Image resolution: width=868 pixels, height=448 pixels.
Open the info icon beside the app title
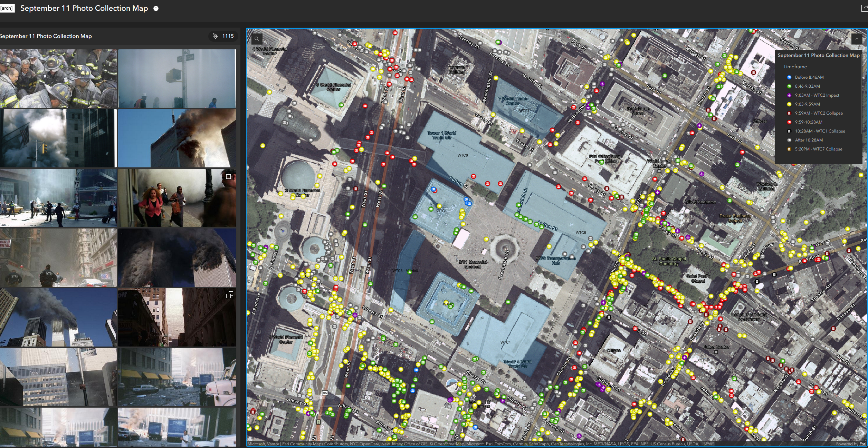pos(156,9)
